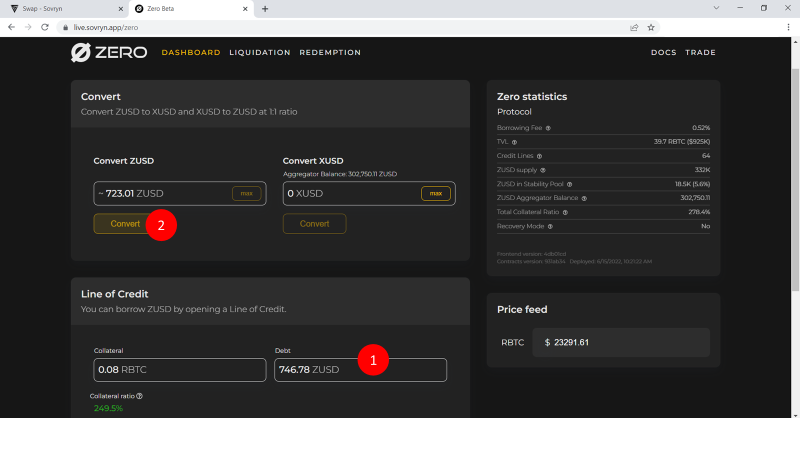The height and width of the screenshot is (450, 800).
Task: Open the Chrome three-dot menu
Action: pos(788,28)
